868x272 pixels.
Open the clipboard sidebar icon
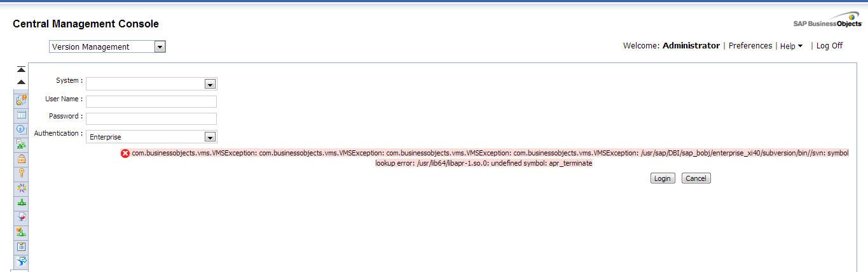pyautogui.click(x=21, y=247)
